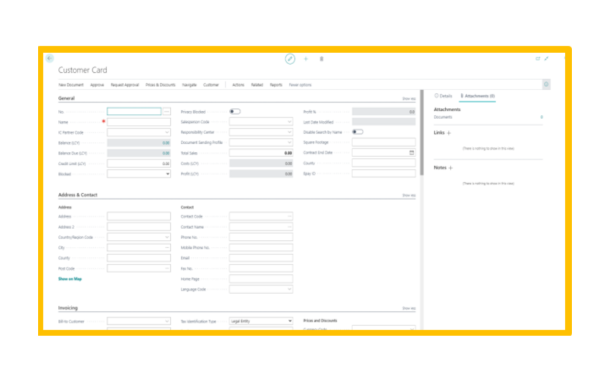Click the edit pencil icon in header
This screenshot has height=381, width=610.
coord(290,59)
